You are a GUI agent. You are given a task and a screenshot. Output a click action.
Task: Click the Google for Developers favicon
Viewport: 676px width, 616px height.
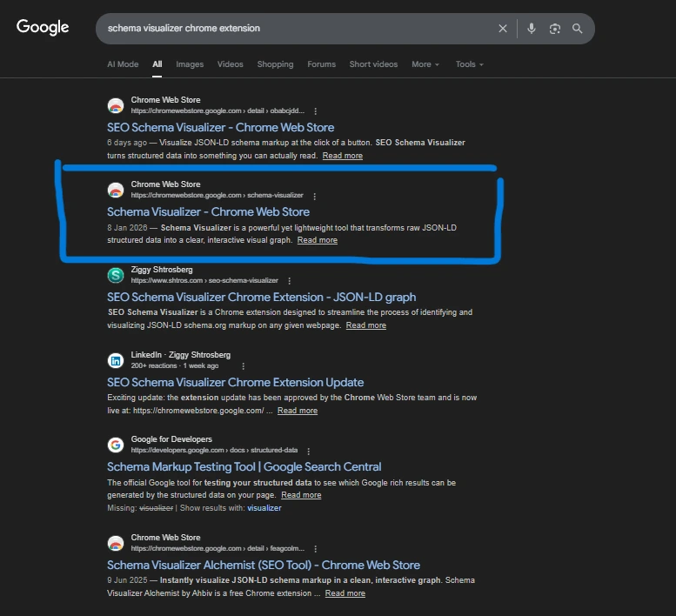pyautogui.click(x=116, y=445)
